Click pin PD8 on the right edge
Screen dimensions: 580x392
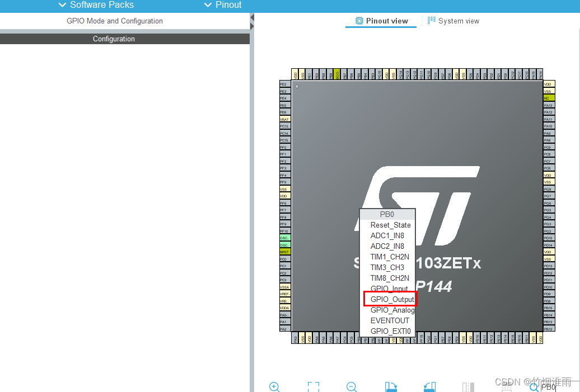(x=549, y=301)
